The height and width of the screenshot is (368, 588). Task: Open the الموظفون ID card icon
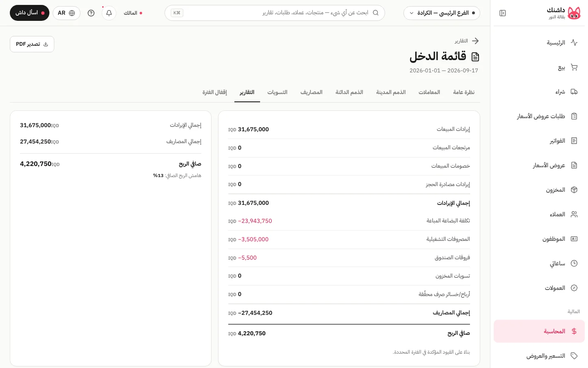[x=574, y=239]
